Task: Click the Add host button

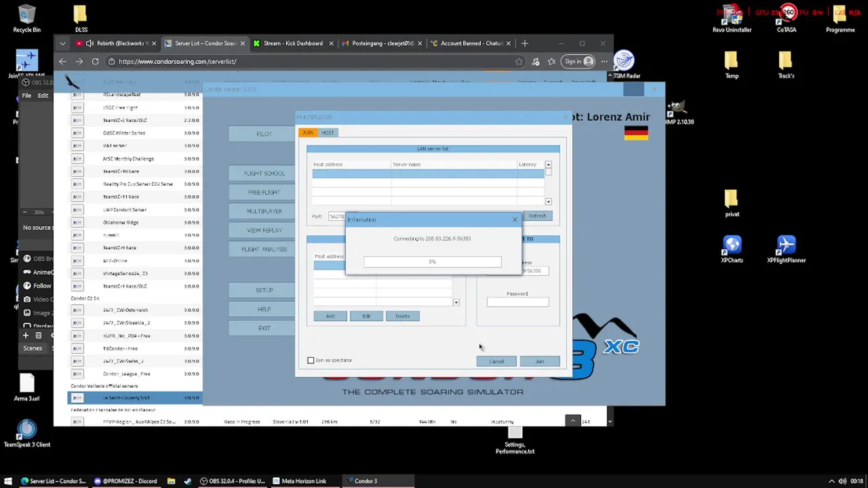Action: [x=330, y=317]
